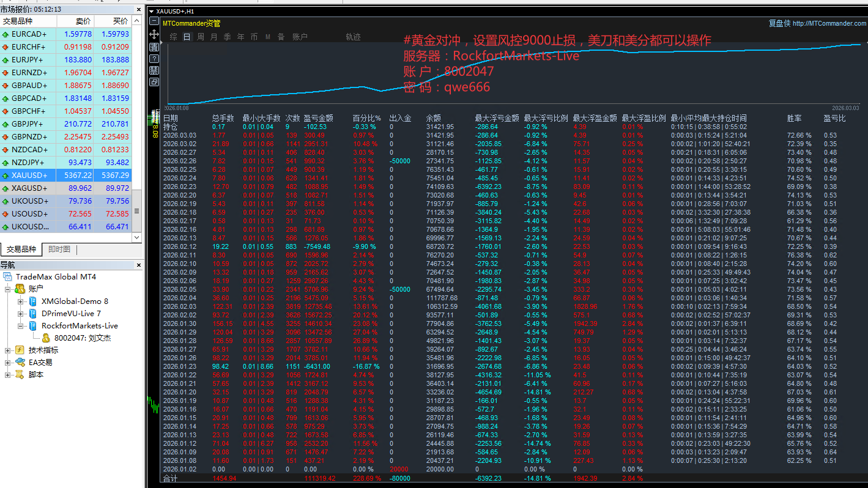
Task: Switch to the 即时图 tick chart tab
Action: click(x=59, y=250)
